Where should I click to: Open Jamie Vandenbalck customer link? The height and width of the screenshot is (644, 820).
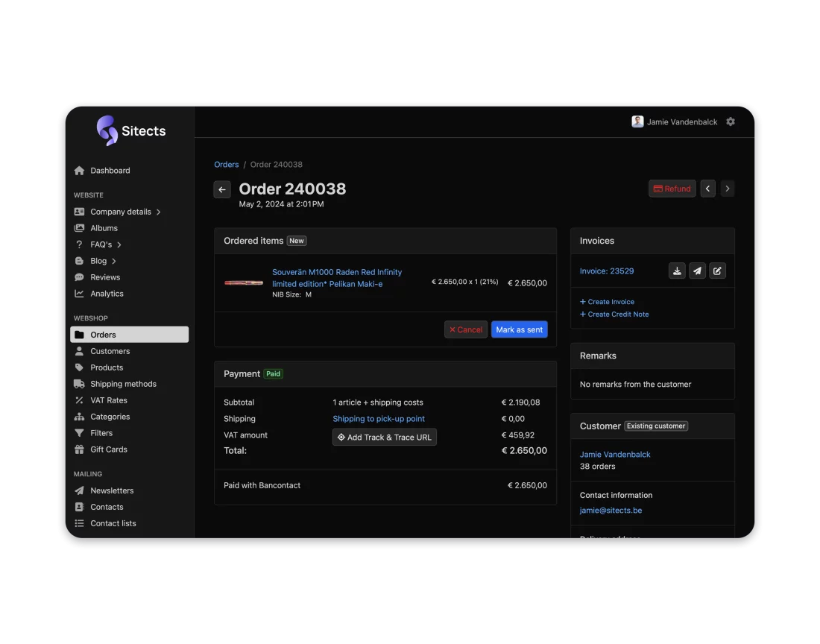coord(615,454)
